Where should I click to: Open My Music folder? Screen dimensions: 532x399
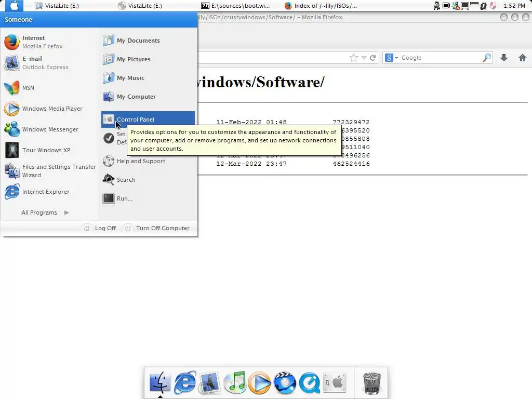pyautogui.click(x=124, y=78)
